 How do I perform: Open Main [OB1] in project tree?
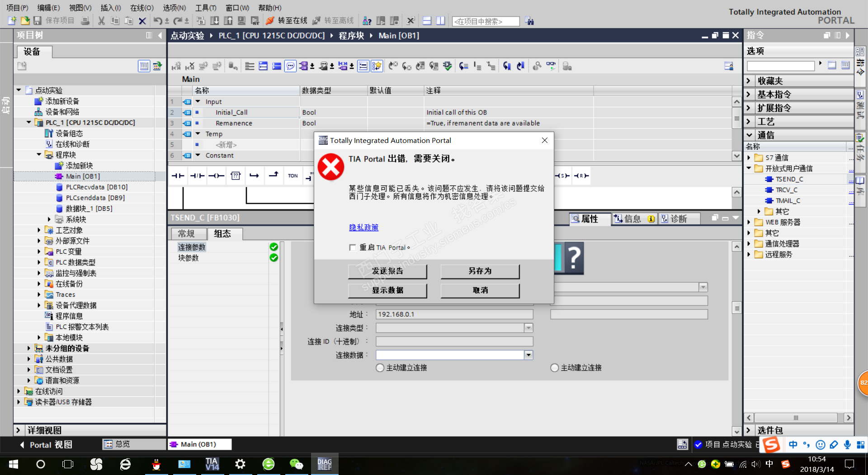[83, 176]
